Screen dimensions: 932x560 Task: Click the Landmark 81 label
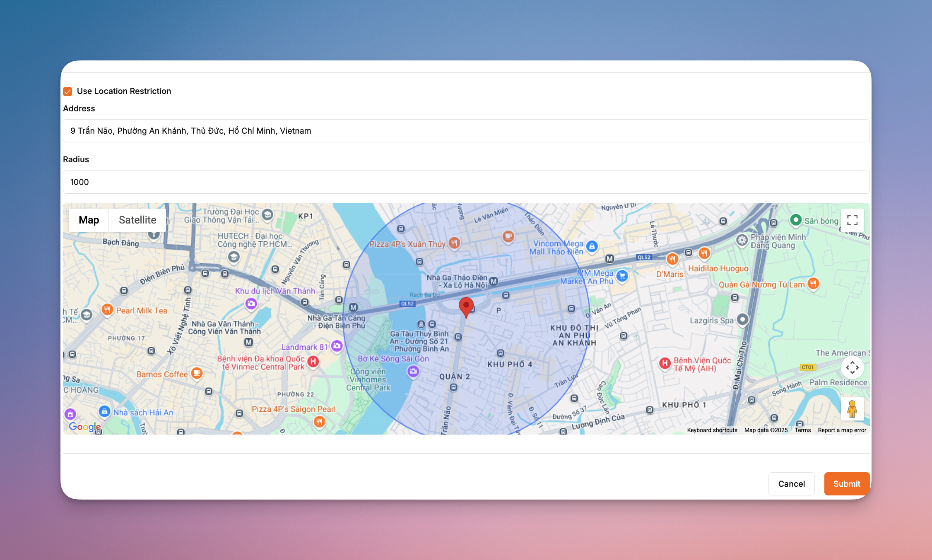(x=304, y=347)
